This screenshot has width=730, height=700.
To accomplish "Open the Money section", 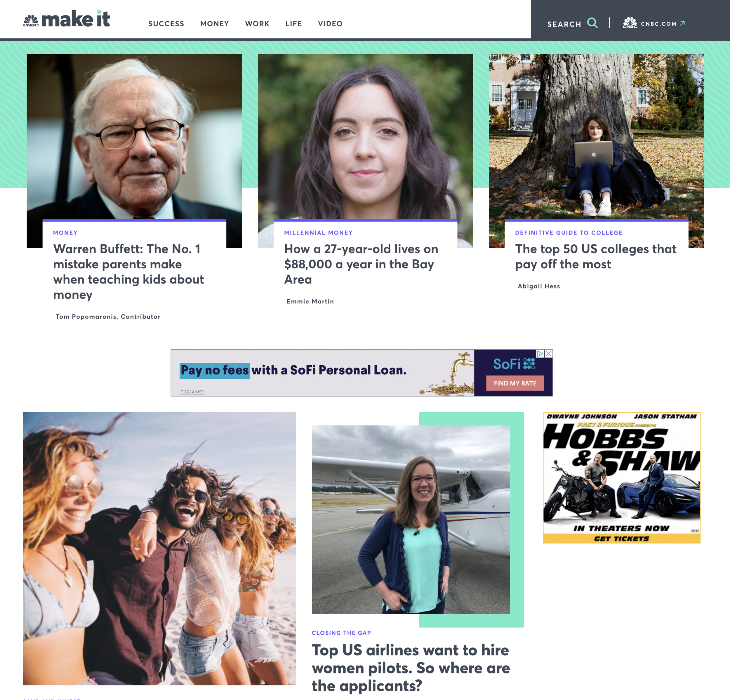I will point(215,24).
